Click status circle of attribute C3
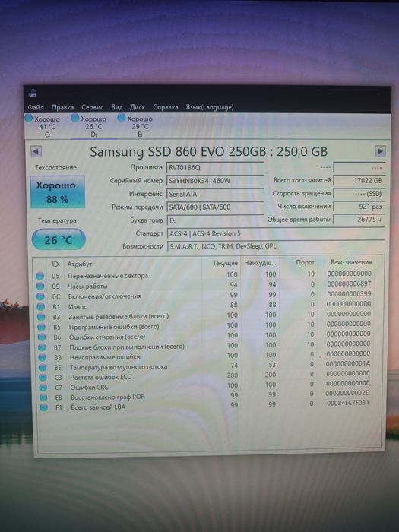Screen dimensions: 399x532 pos(43,377)
